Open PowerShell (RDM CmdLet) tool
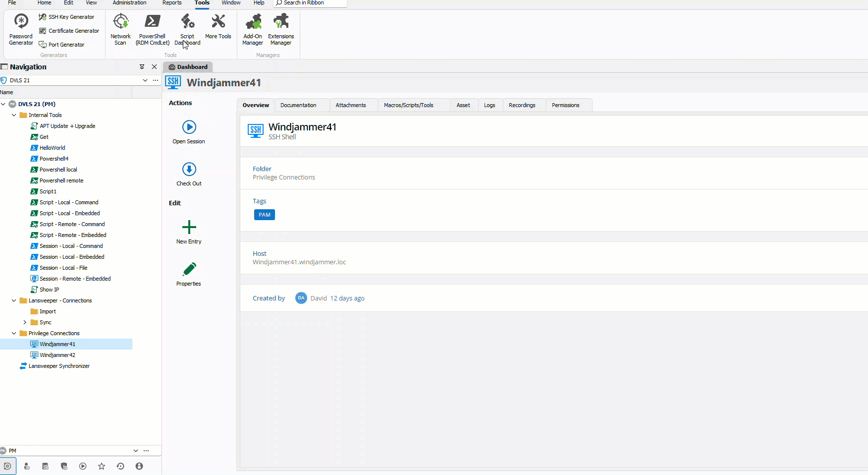868x475 pixels. pyautogui.click(x=153, y=29)
